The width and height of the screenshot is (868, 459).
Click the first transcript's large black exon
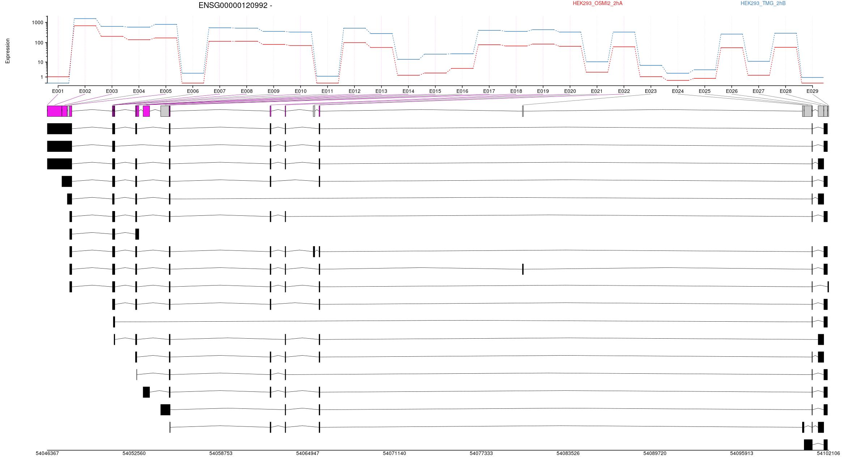(60, 129)
